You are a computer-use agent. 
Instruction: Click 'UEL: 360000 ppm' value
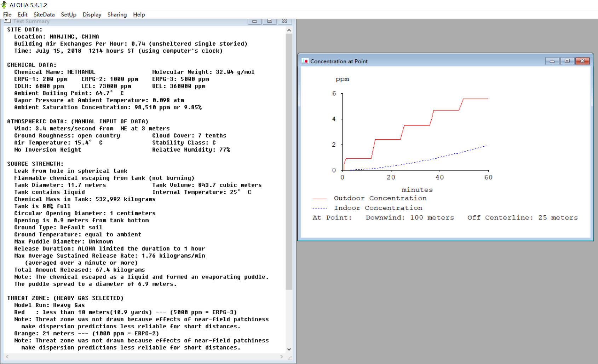tap(179, 86)
